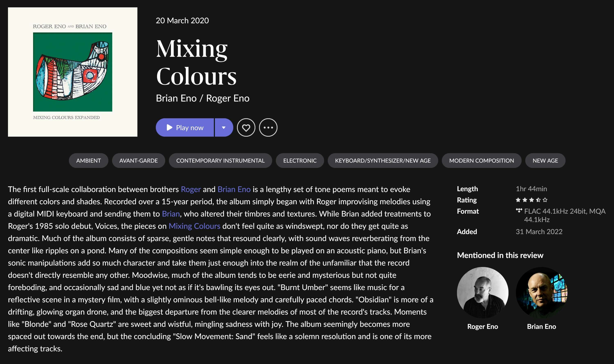Screen dimensions: 614x364
Task: Open the MODERN COMPOSITION genre tag
Action: (x=482, y=161)
